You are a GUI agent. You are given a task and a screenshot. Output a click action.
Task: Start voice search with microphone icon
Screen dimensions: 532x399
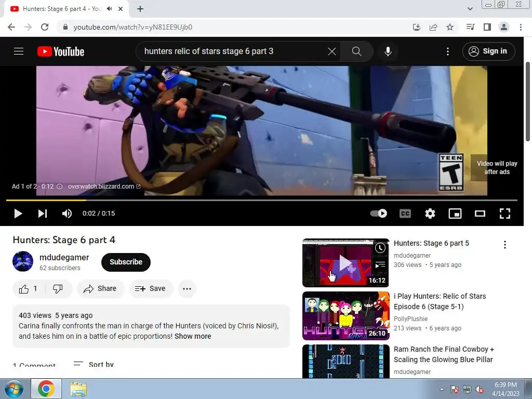pyautogui.click(x=388, y=51)
